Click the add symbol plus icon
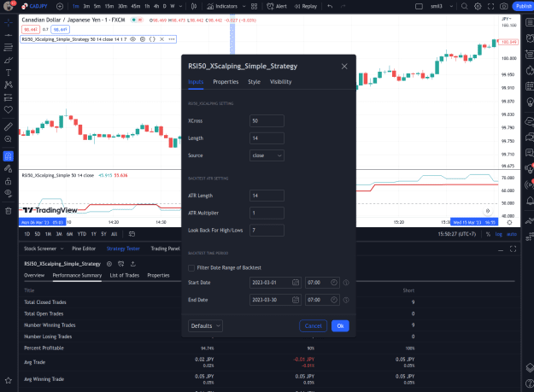This screenshot has height=392, width=534. [60, 6]
